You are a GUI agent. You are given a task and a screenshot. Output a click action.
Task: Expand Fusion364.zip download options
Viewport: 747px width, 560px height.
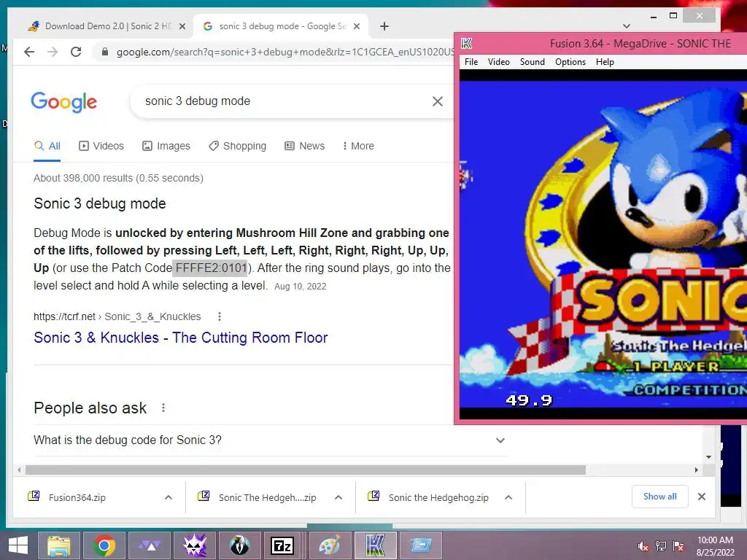click(x=169, y=497)
